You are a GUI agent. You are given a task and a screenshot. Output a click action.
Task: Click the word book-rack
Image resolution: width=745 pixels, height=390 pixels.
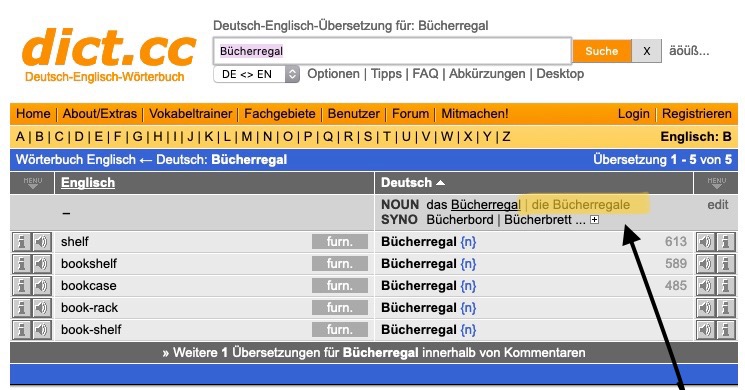click(89, 308)
